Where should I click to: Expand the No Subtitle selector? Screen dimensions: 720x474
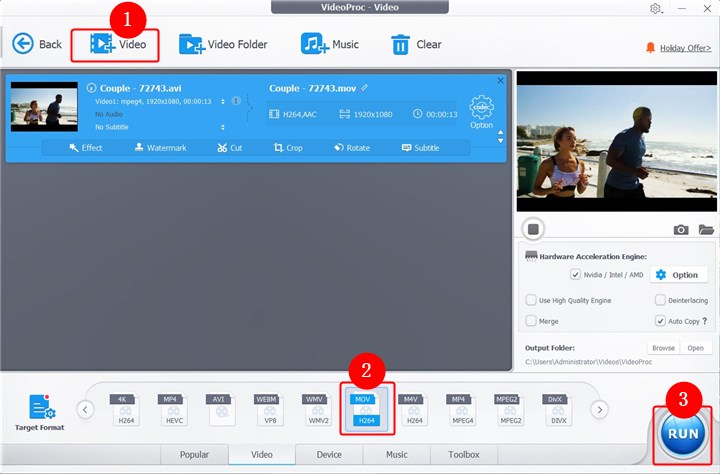[223, 127]
